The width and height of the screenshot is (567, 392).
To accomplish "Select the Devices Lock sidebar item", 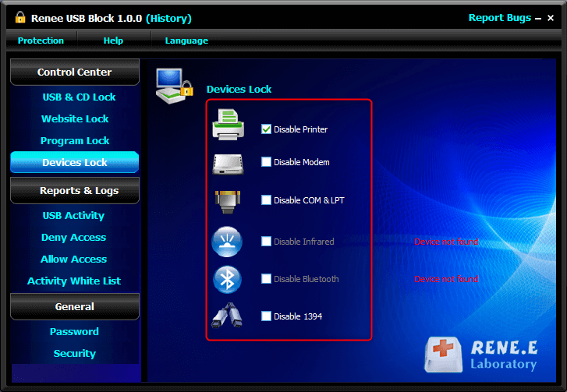I will (x=75, y=162).
